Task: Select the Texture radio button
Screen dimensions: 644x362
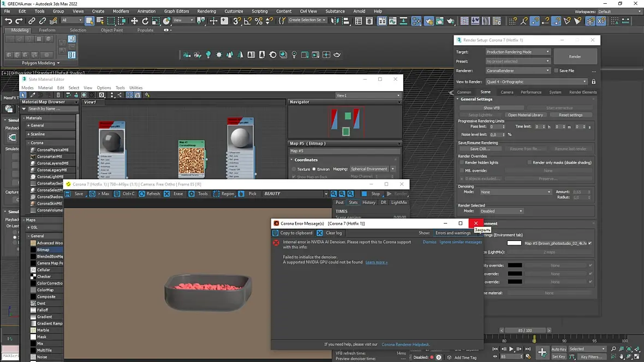Action: tap(293, 169)
